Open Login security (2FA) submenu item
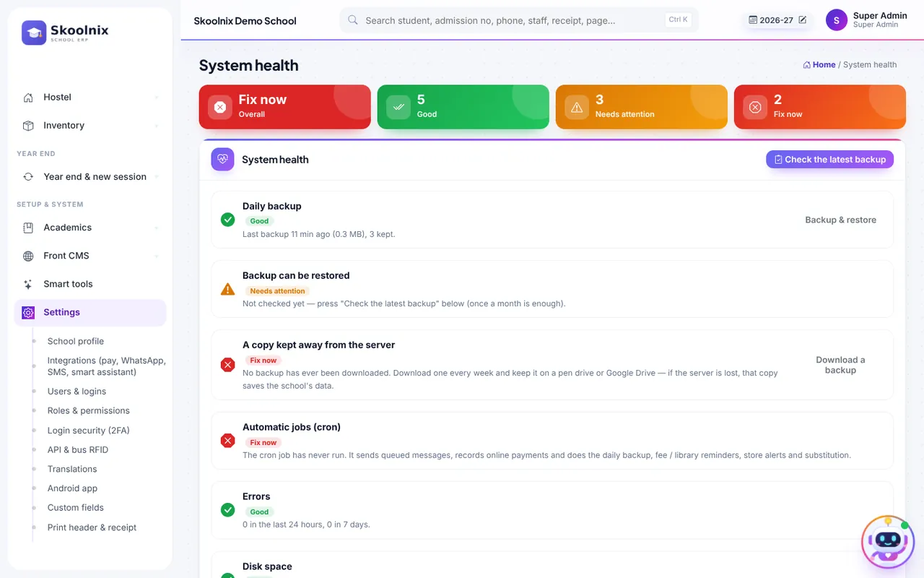The width and height of the screenshot is (924, 578). point(89,431)
